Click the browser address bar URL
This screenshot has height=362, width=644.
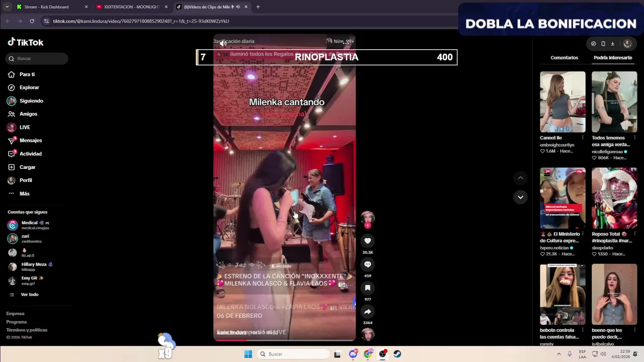pos(141,21)
